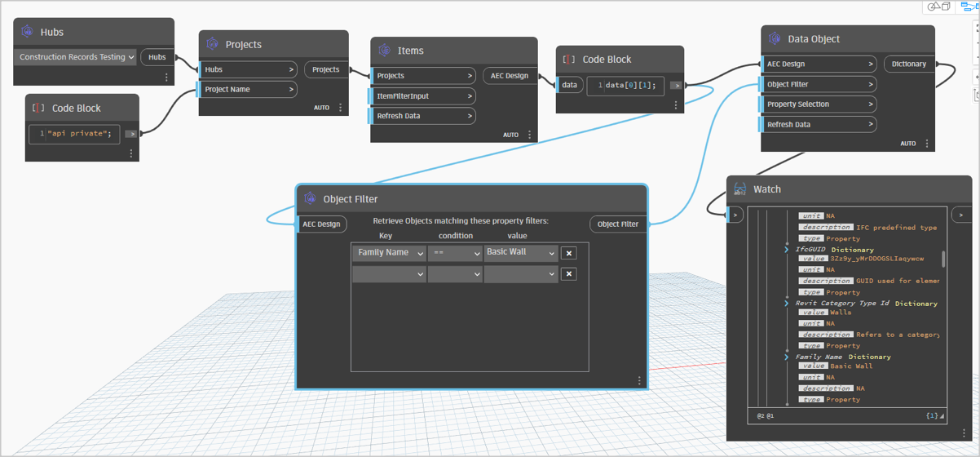Select the "Walls" value in Watch output
Viewport: 980px width, 457px height.
(841, 313)
